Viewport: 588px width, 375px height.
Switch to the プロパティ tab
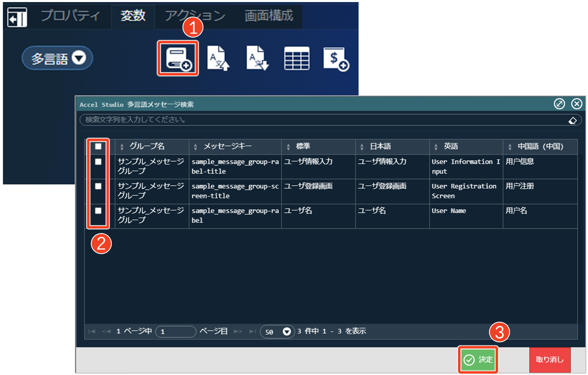pyautogui.click(x=70, y=16)
